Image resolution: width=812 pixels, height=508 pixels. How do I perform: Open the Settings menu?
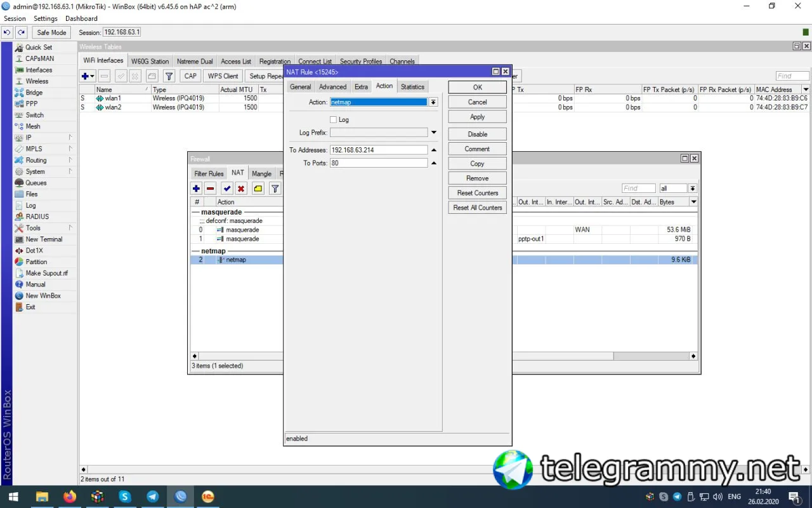[46, 18]
